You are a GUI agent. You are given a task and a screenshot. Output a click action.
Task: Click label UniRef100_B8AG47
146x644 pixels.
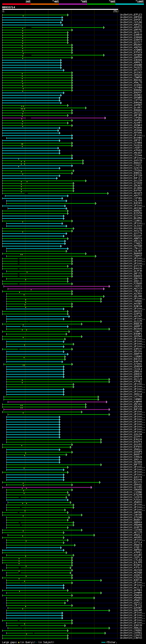pos(131,163)
